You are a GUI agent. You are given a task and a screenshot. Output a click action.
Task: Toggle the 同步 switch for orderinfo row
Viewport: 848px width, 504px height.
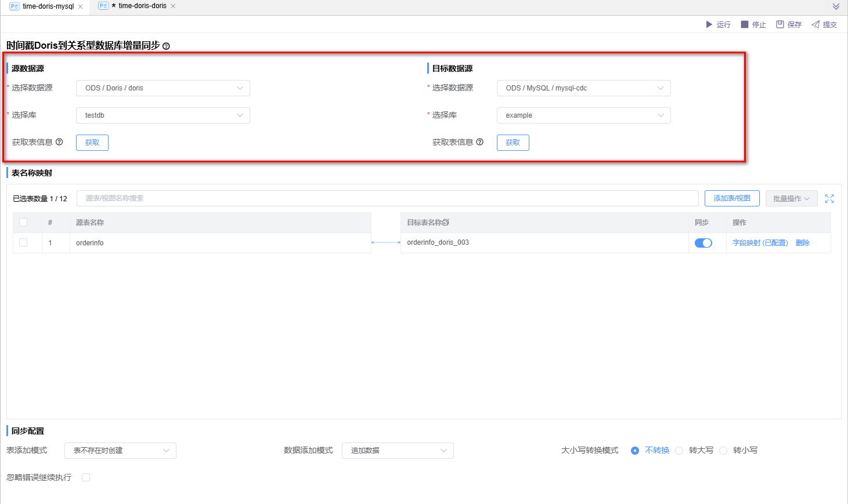point(703,243)
